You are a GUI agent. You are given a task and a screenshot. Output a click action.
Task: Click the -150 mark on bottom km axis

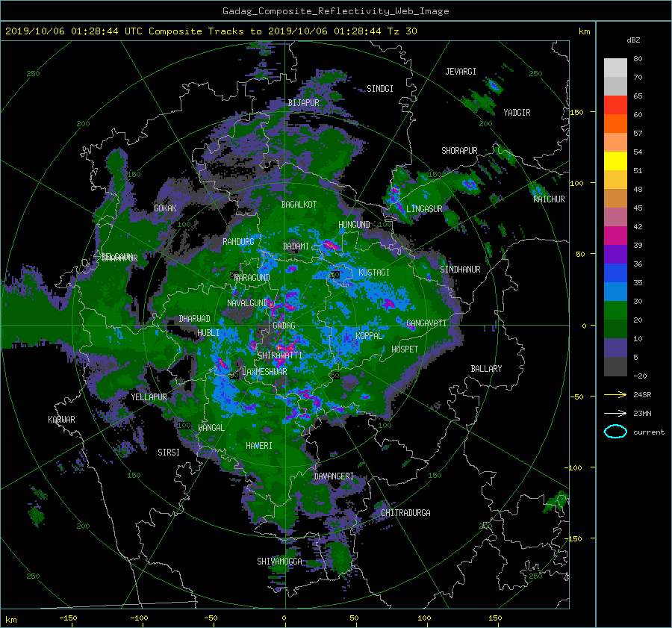68,618
